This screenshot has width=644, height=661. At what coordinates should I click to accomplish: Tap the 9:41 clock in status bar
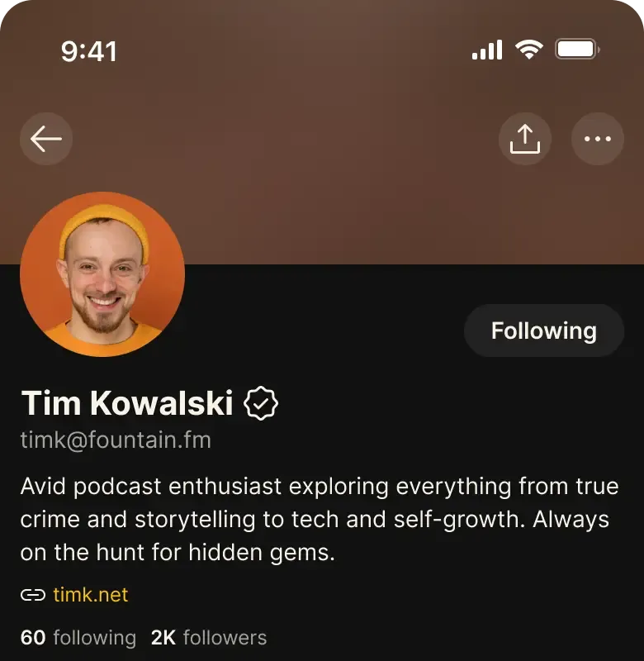[x=89, y=51]
